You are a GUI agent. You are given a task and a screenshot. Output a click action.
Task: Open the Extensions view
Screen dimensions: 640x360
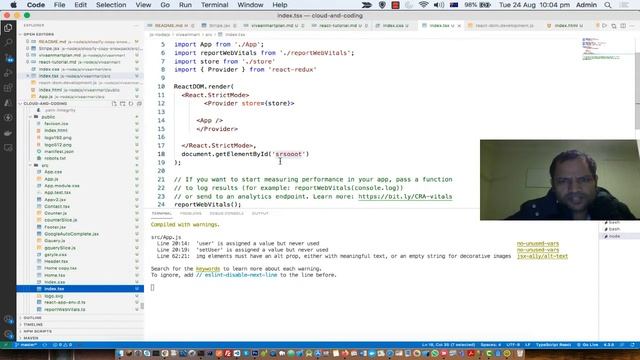click(x=8, y=88)
